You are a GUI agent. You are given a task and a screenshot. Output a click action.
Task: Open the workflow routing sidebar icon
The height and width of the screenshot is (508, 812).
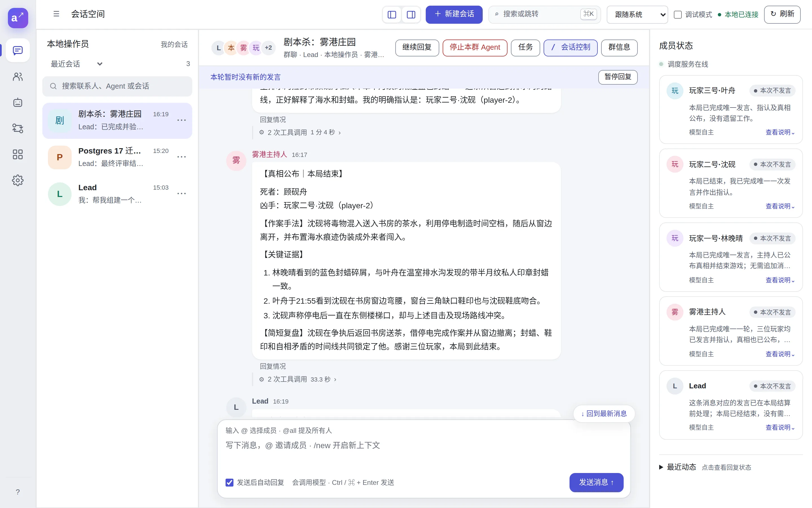pyautogui.click(x=18, y=128)
